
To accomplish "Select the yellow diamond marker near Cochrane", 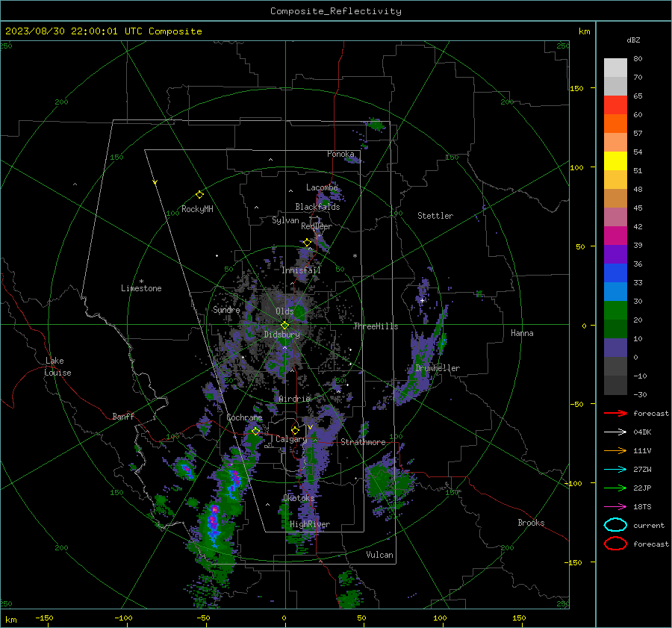I will [x=256, y=431].
